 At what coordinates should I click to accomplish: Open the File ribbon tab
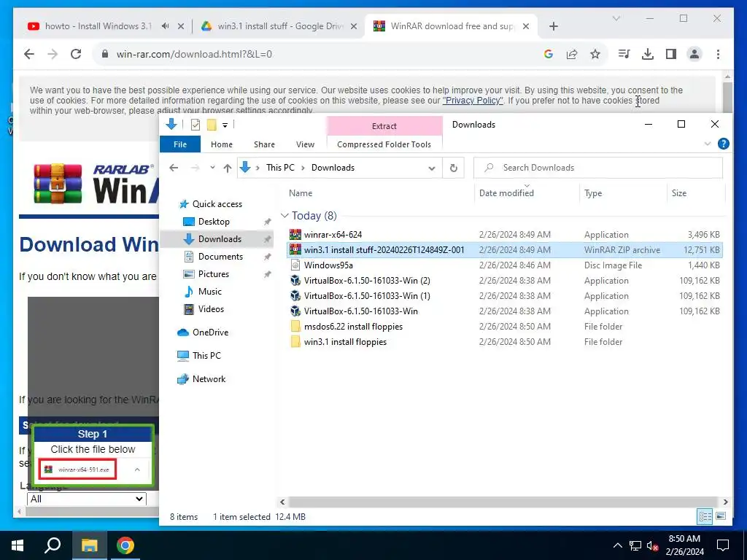[x=180, y=144]
